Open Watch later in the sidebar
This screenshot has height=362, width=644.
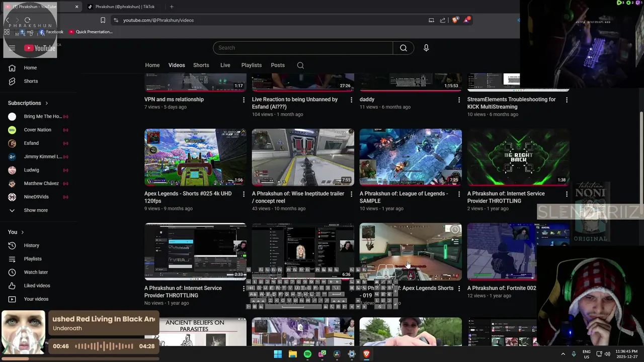tap(36, 272)
